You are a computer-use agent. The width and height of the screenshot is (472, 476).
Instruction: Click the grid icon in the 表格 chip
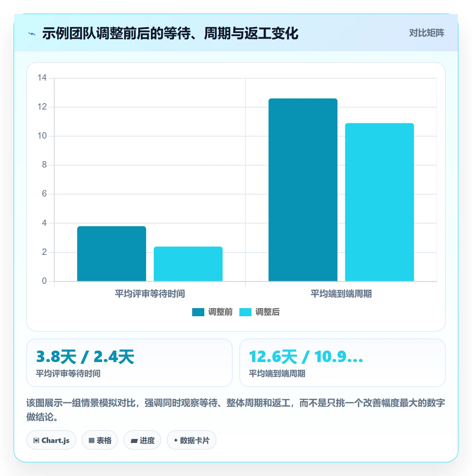point(91,440)
